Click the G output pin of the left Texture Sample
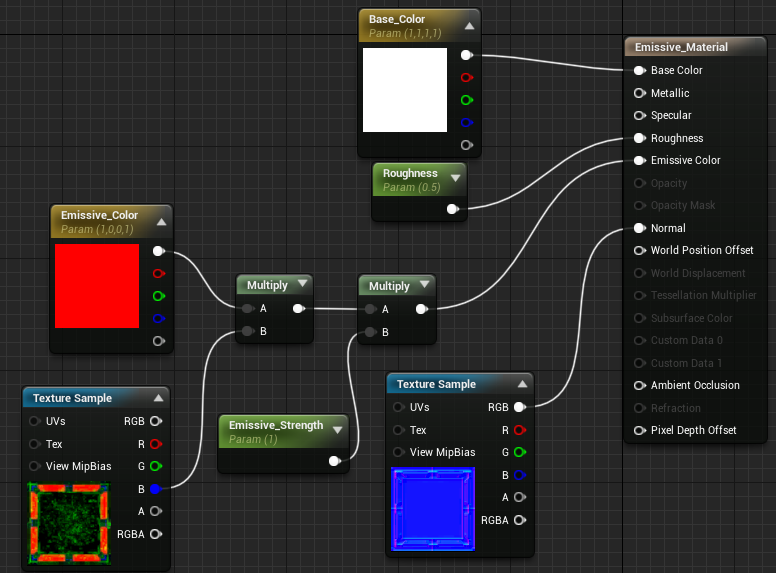Viewport: 776px width, 573px height. 156,466
